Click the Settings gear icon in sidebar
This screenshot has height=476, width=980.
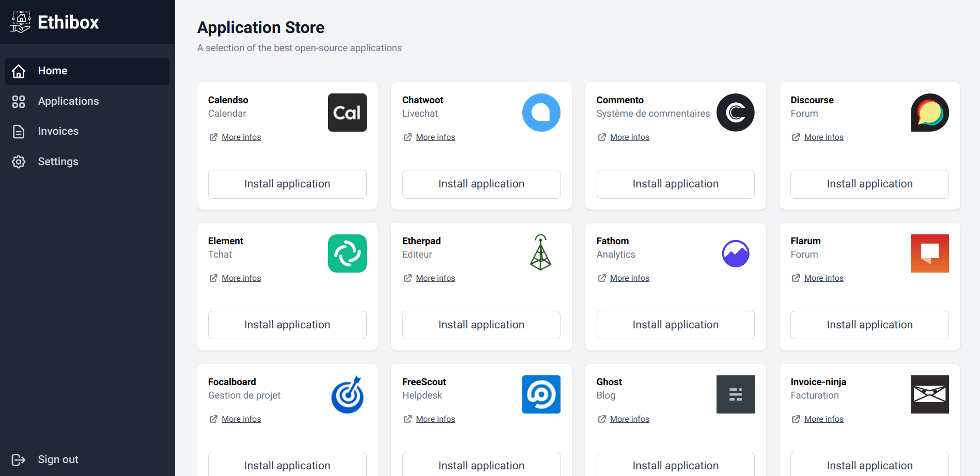pyautogui.click(x=19, y=162)
